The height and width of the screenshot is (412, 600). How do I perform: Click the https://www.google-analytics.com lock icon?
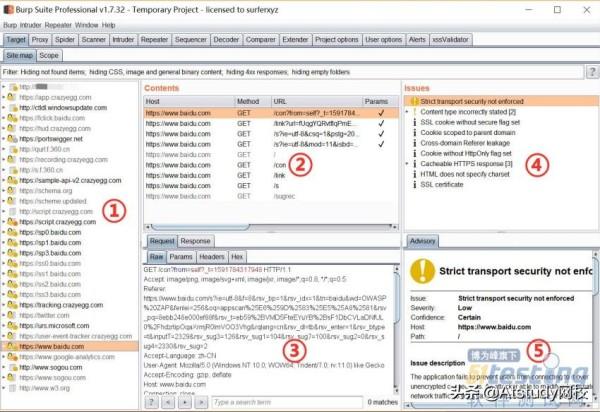(13, 357)
